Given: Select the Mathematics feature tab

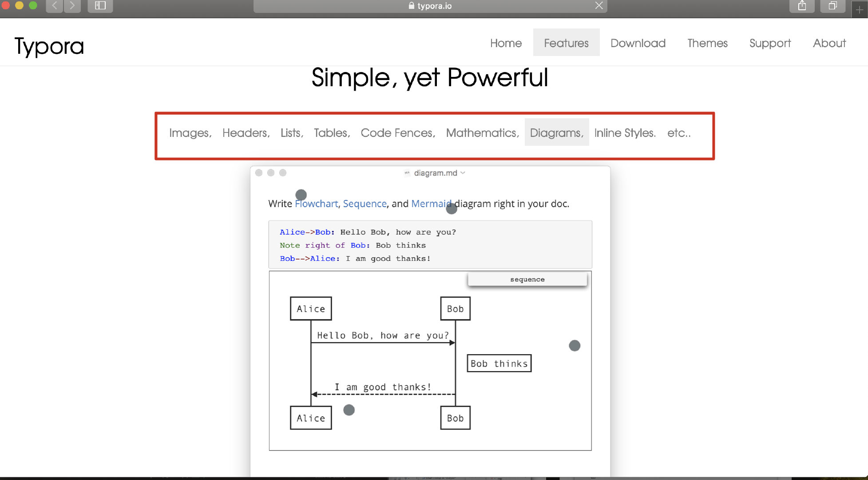Looking at the screenshot, I should coord(483,132).
